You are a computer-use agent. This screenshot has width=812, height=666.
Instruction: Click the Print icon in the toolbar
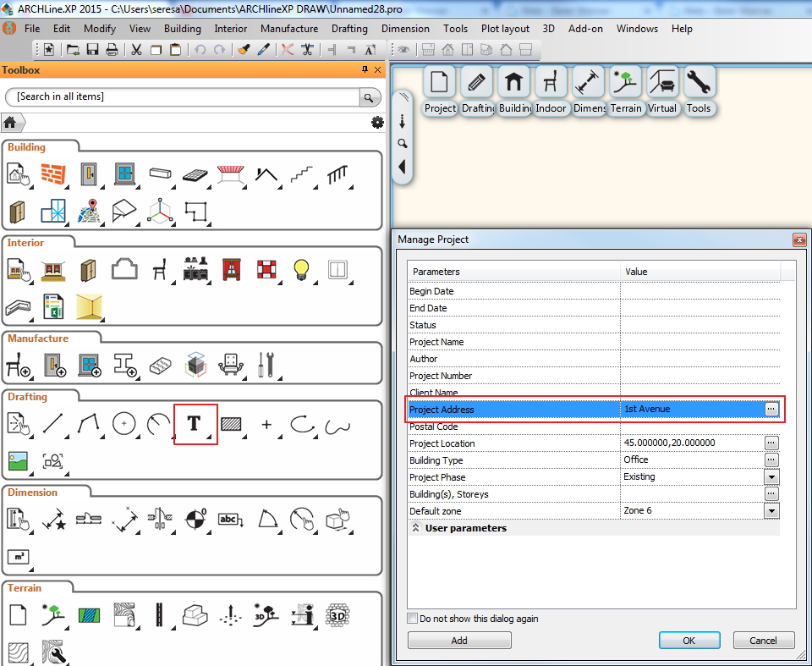[x=112, y=50]
